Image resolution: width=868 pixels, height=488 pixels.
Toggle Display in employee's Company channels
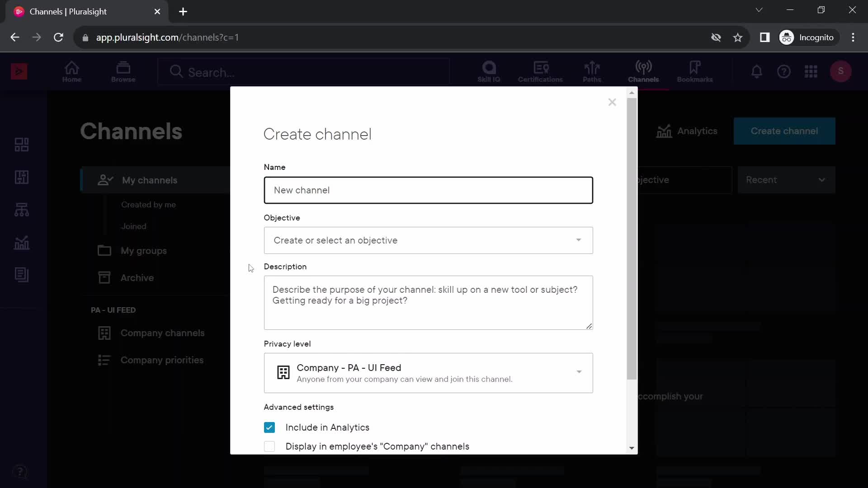(269, 446)
